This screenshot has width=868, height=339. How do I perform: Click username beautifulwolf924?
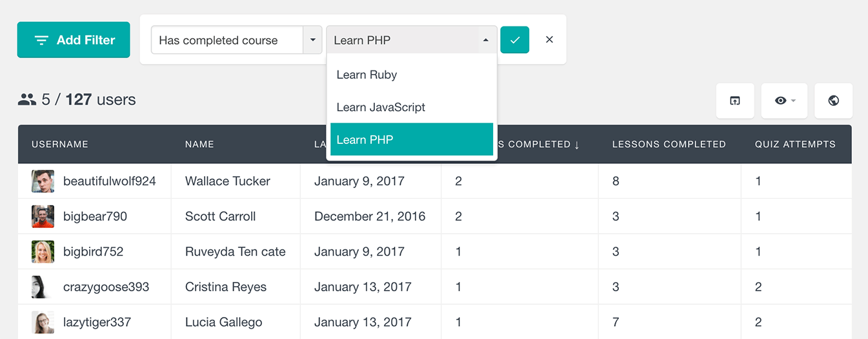click(x=110, y=181)
